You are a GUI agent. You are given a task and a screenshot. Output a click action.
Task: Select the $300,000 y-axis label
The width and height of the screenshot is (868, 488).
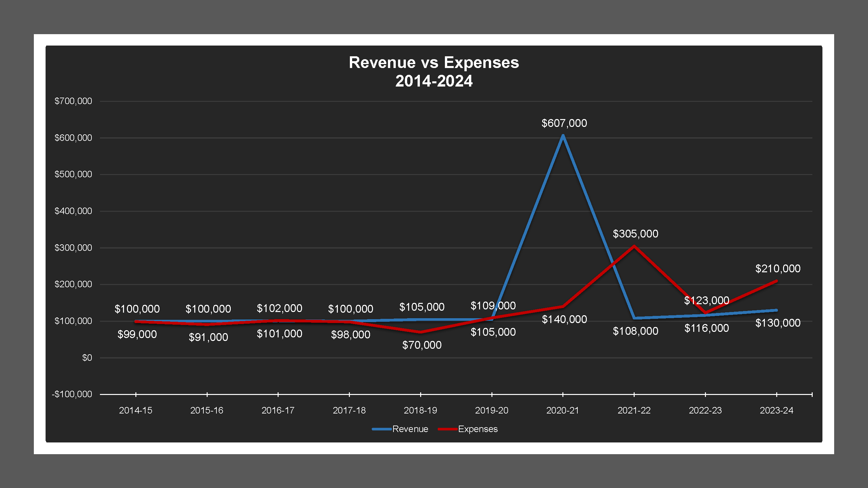(x=73, y=248)
